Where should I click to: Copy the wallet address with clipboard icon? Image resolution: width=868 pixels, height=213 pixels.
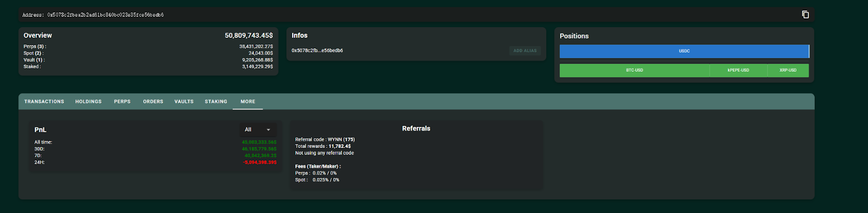pyautogui.click(x=805, y=15)
